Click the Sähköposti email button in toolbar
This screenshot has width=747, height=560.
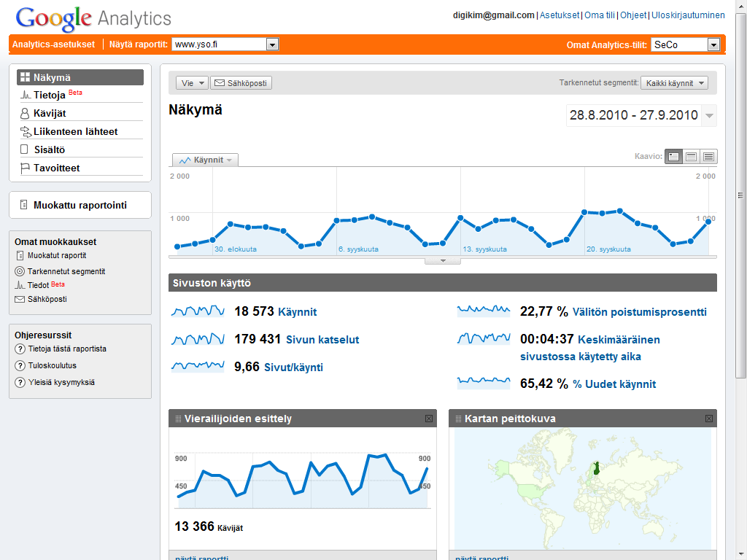(x=241, y=83)
